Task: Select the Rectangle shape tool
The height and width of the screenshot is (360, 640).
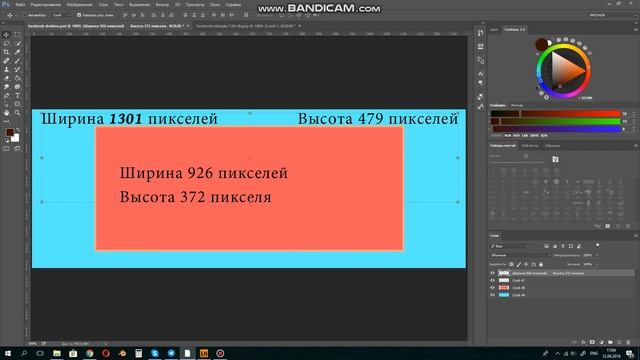Action: pos(17,104)
